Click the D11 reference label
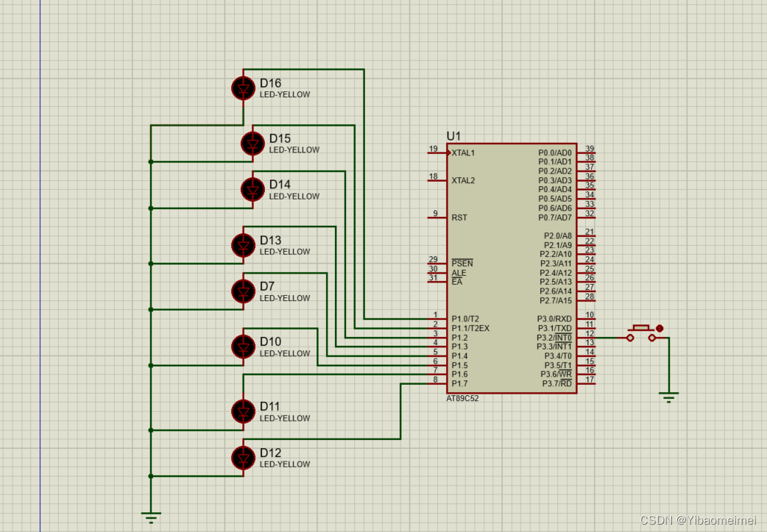Screen dimensions: 767x532 point(269,406)
